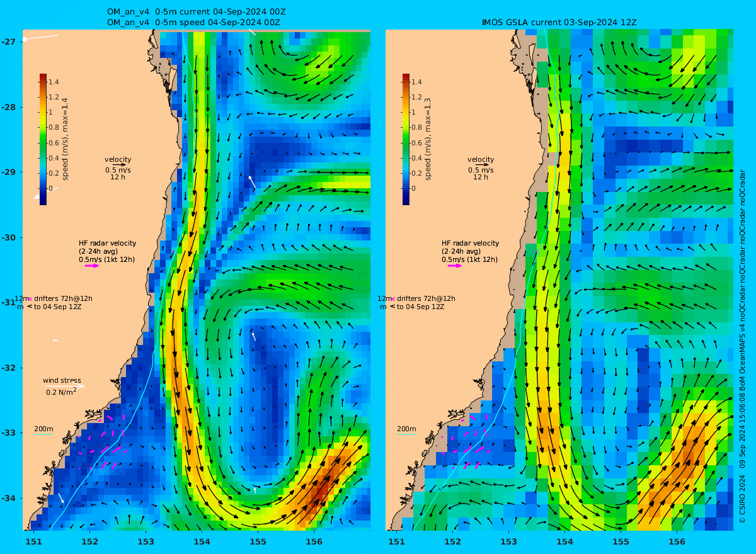Click 'HF radar velocity' text in left map
756x554 pixels.
(107, 243)
